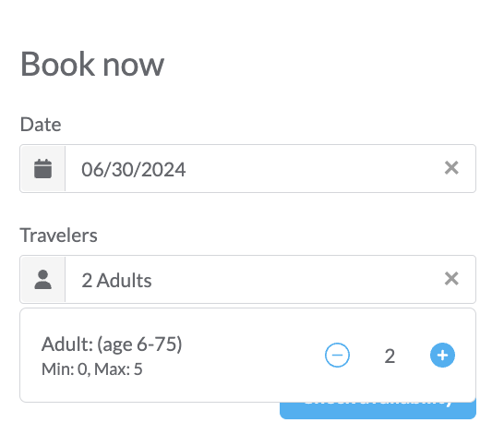Screen dimensions: 504x447
Task: Click the Travelers field label
Action: pos(58,236)
